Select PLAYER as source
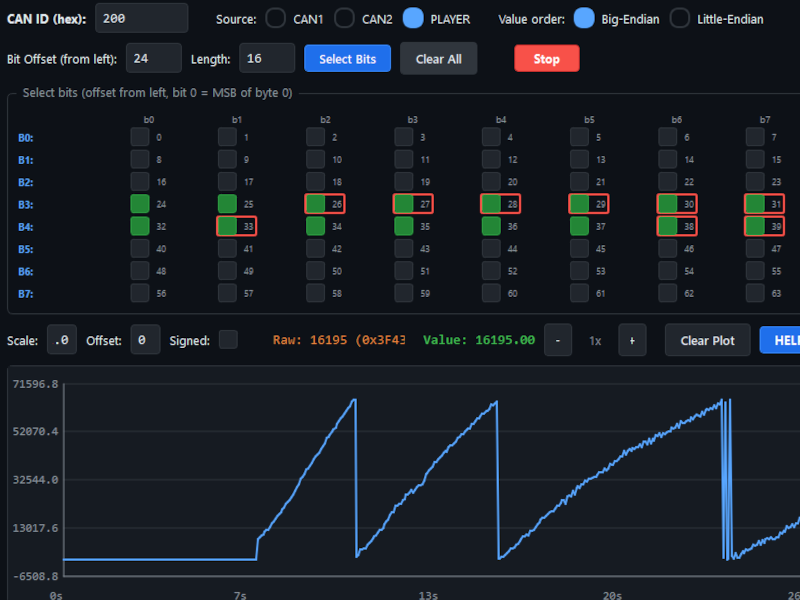Image resolution: width=800 pixels, height=600 pixels. tap(413, 18)
